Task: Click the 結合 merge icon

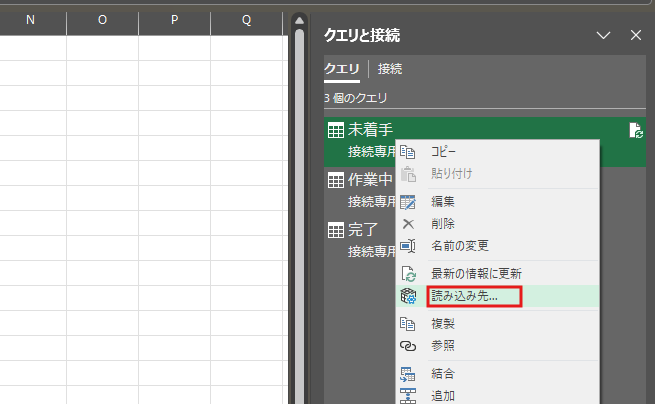Action: point(408,374)
